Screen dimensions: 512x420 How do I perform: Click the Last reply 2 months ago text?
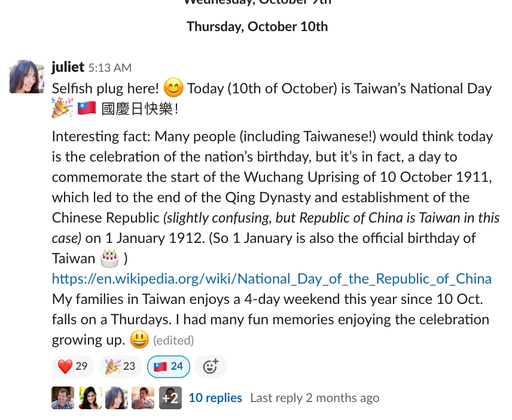(x=315, y=398)
